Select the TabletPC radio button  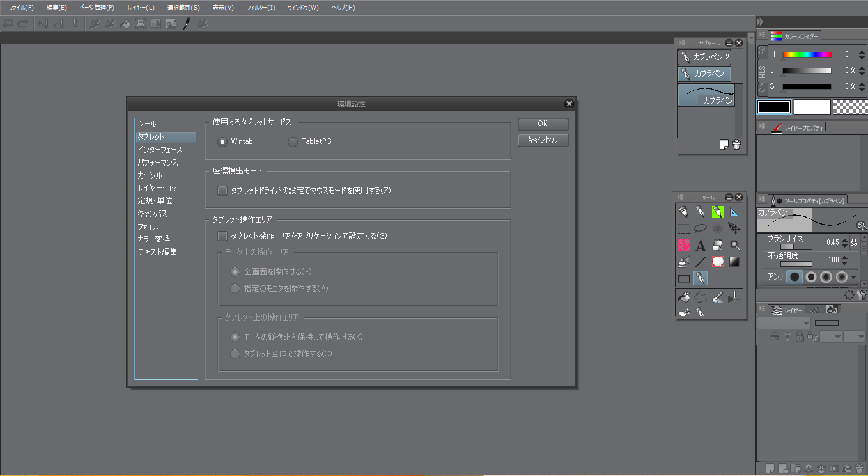pos(293,141)
